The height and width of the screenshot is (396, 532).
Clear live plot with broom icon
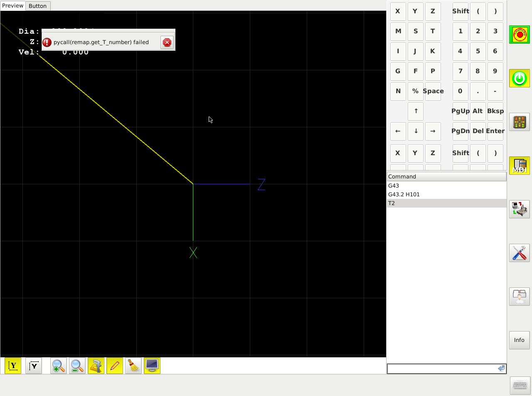pyautogui.click(x=133, y=366)
